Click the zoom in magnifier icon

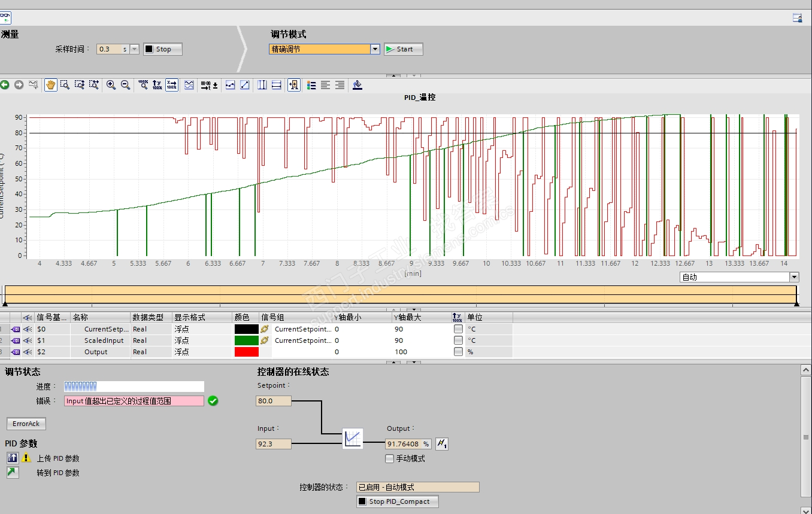111,85
